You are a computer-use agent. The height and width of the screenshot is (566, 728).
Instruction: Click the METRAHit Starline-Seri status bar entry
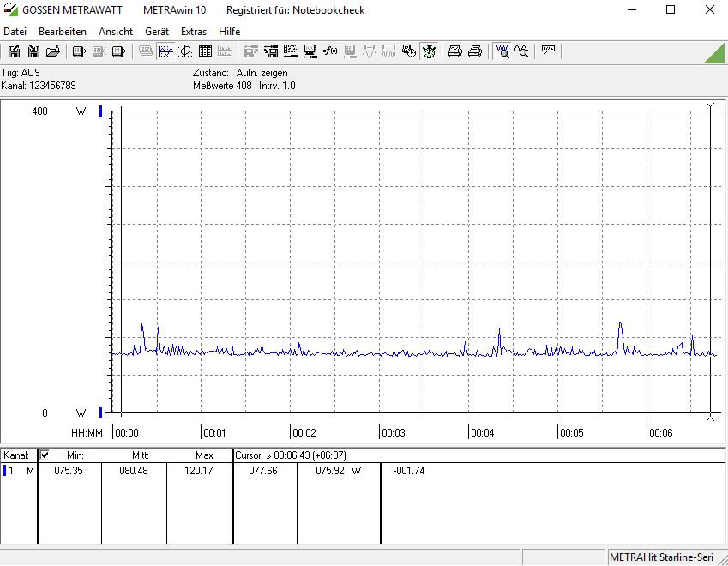[661, 557]
